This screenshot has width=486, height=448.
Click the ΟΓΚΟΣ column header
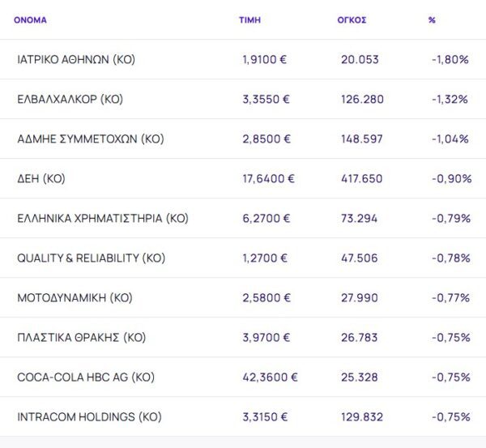pos(352,20)
